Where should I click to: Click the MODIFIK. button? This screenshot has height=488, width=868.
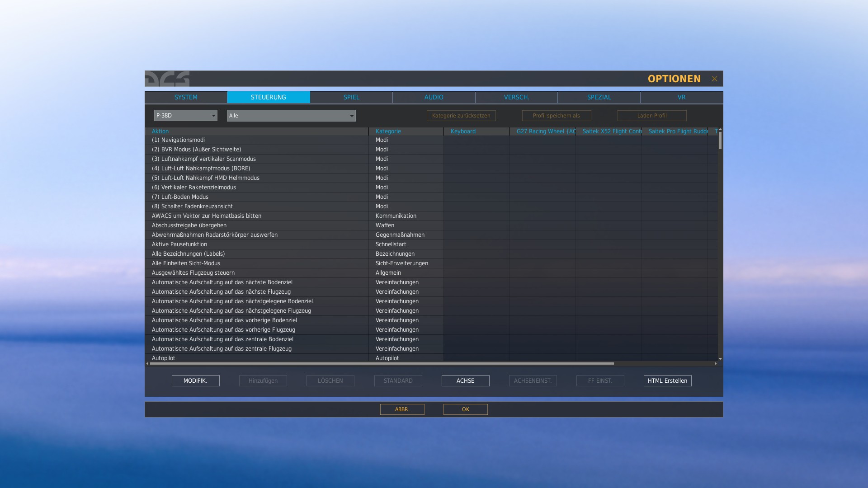pos(195,381)
